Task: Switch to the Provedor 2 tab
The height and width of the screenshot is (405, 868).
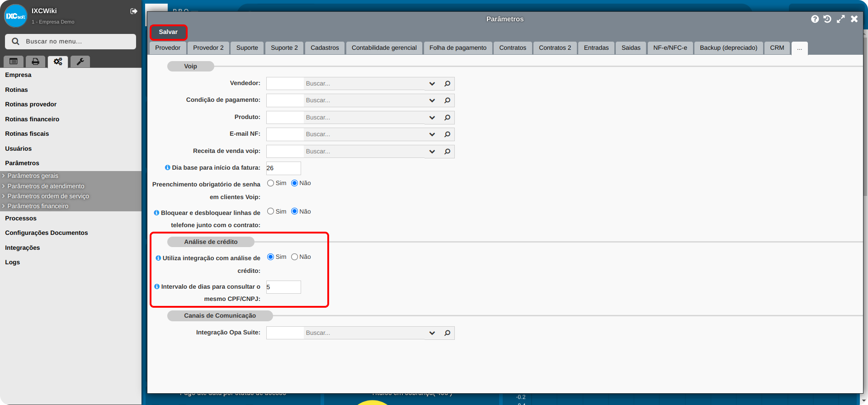Action: (208, 48)
